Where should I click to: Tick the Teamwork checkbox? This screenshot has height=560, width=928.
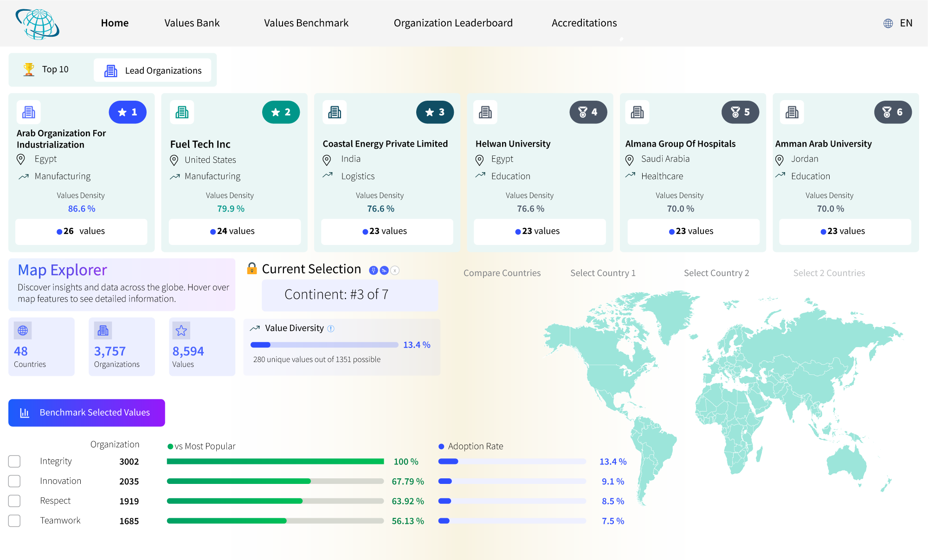pos(14,521)
